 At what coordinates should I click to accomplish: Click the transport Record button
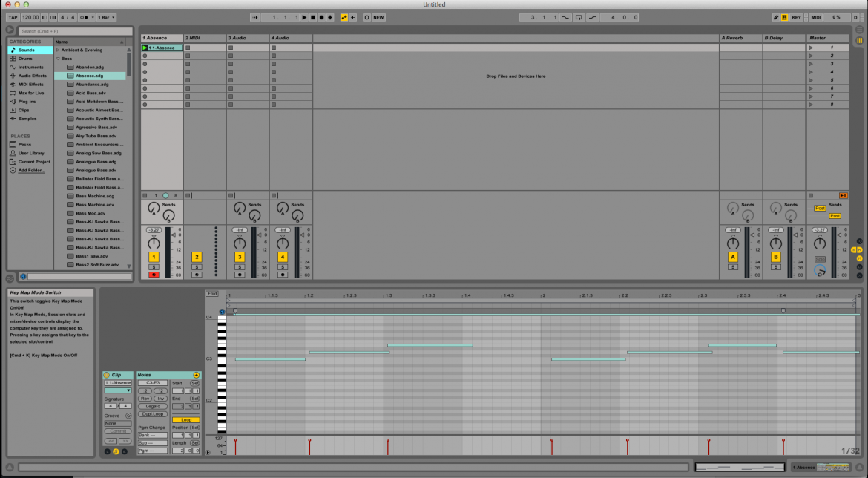point(322,17)
